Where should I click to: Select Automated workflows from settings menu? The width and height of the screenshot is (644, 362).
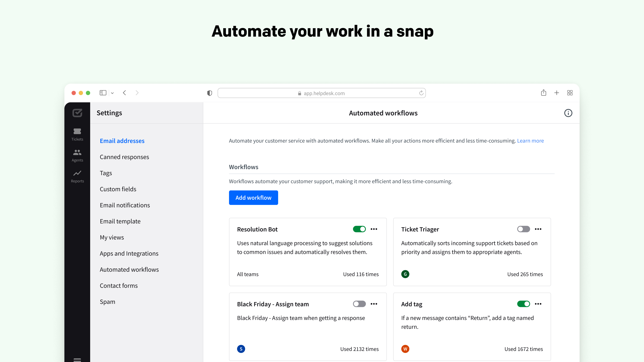click(129, 269)
